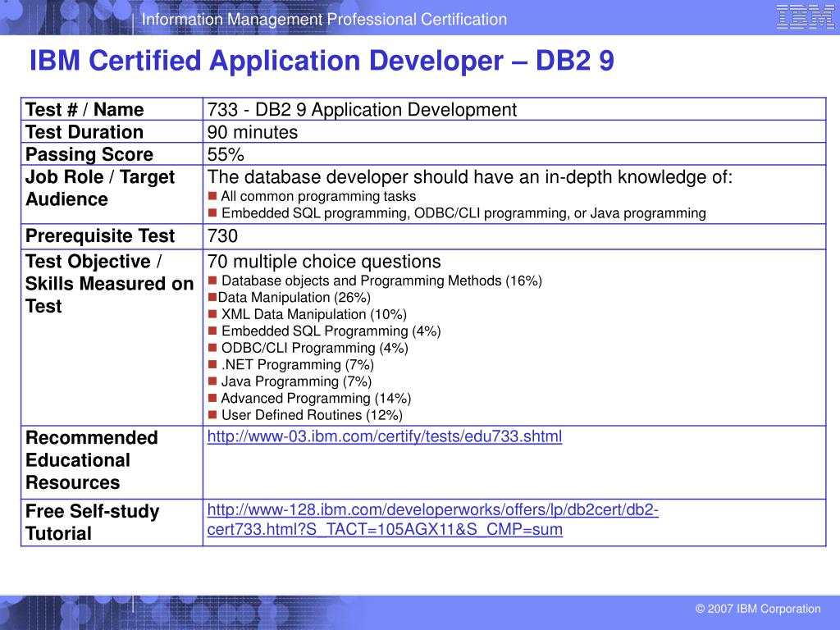Click the Information Management Professional Certification header text
This screenshot has height=630, width=840.
[324, 20]
